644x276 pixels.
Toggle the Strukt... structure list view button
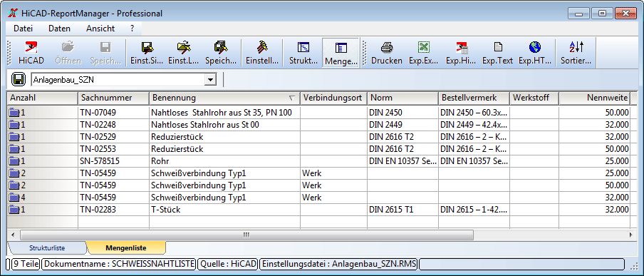click(x=303, y=53)
